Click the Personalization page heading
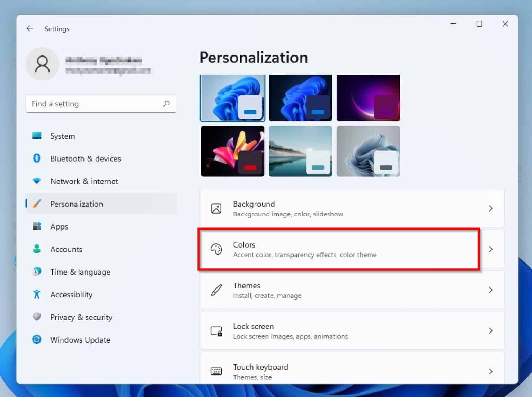Image resolution: width=532 pixels, height=397 pixels. click(254, 58)
